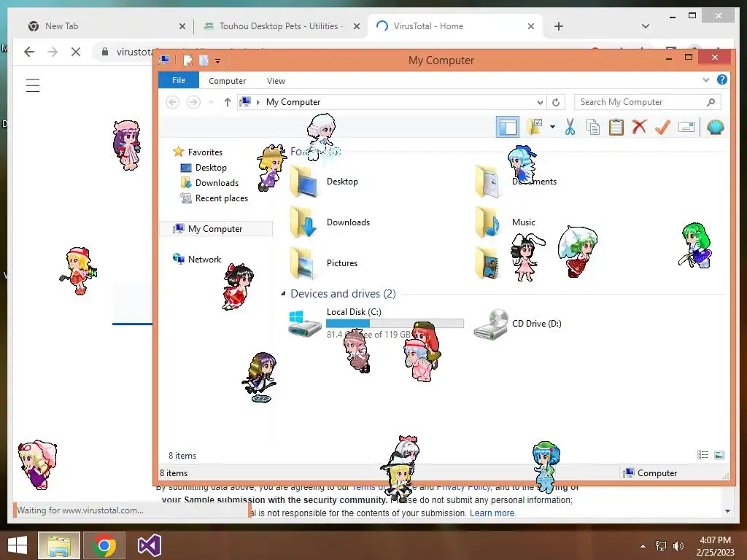Open Visual Studio from taskbar
The image size is (747, 560).
[149, 545]
